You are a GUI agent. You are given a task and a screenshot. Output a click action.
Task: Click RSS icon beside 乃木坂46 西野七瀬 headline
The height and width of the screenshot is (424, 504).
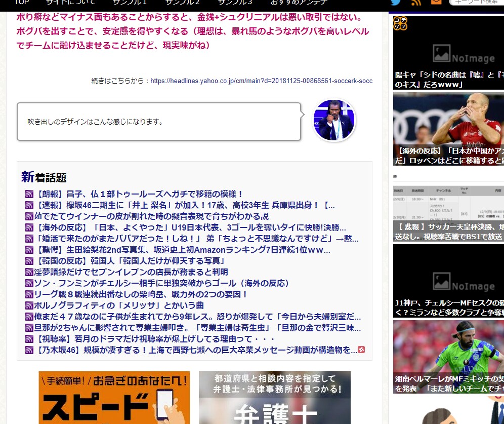pos(29,350)
